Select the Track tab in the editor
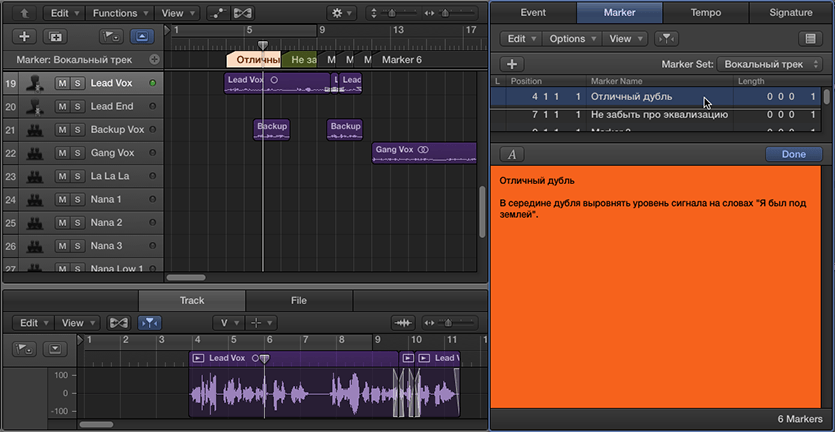This screenshot has height=432, width=835. point(192,300)
